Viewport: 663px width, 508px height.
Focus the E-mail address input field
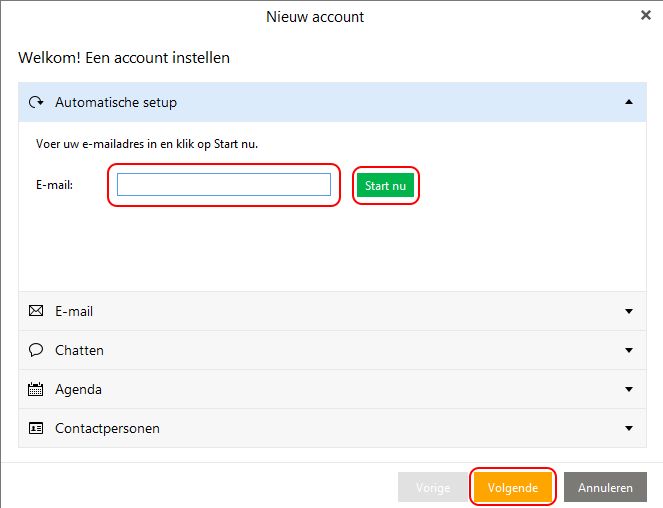tap(223, 185)
